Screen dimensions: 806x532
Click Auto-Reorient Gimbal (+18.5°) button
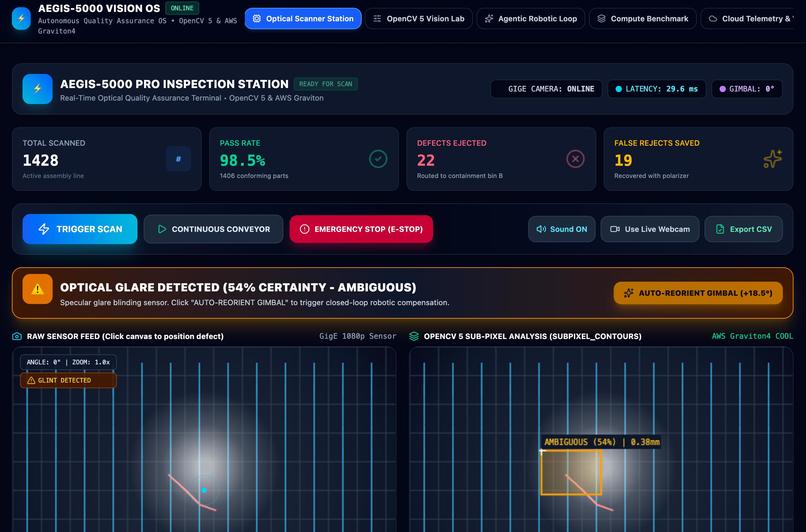click(698, 293)
